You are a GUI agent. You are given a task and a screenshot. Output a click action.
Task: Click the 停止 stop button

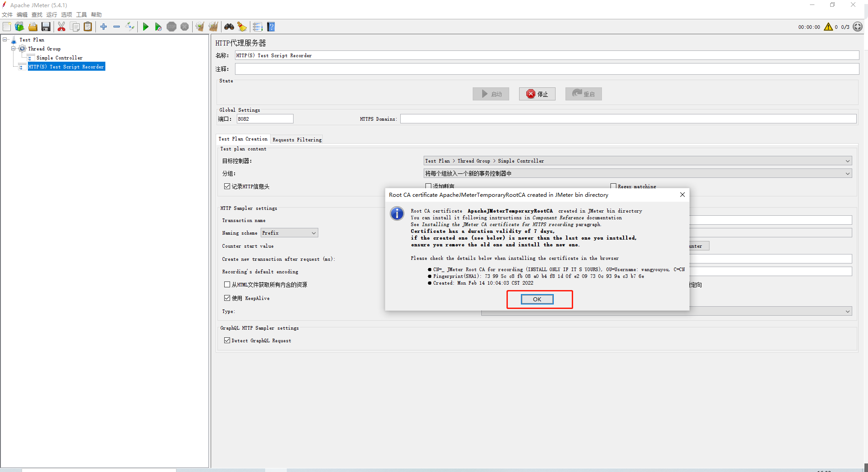pyautogui.click(x=537, y=94)
